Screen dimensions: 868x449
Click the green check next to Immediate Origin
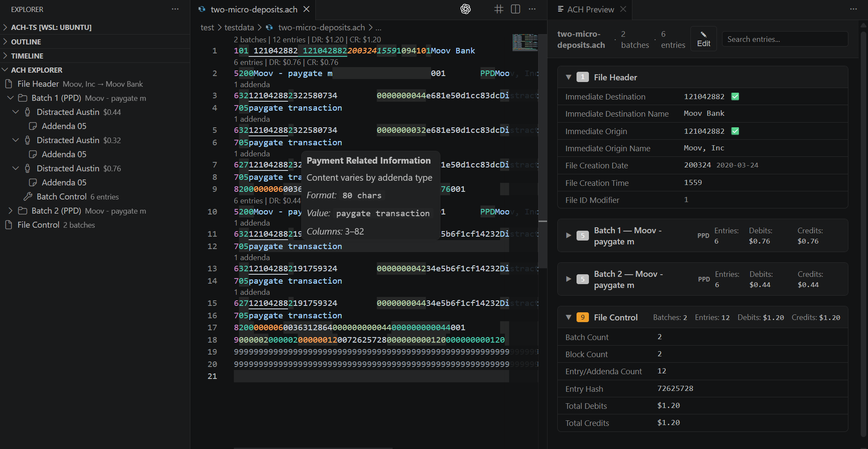coord(735,131)
